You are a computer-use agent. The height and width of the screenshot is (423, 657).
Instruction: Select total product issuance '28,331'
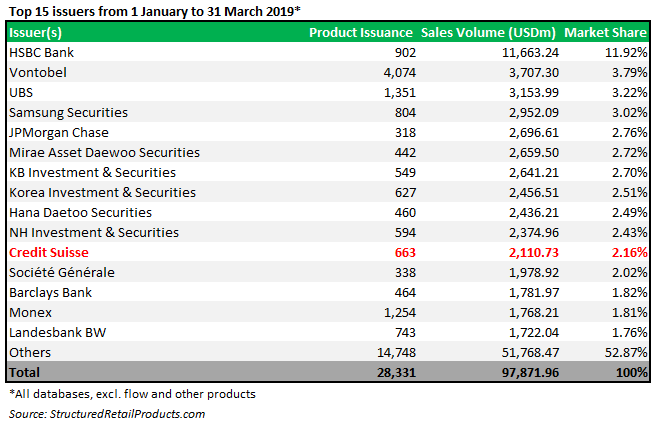[x=396, y=373]
